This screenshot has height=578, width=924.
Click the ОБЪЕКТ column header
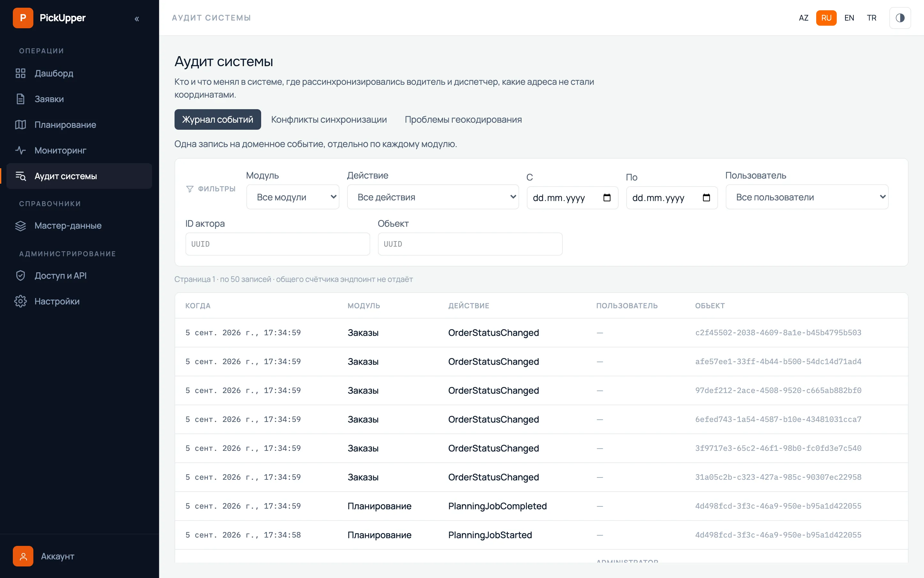pos(710,306)
